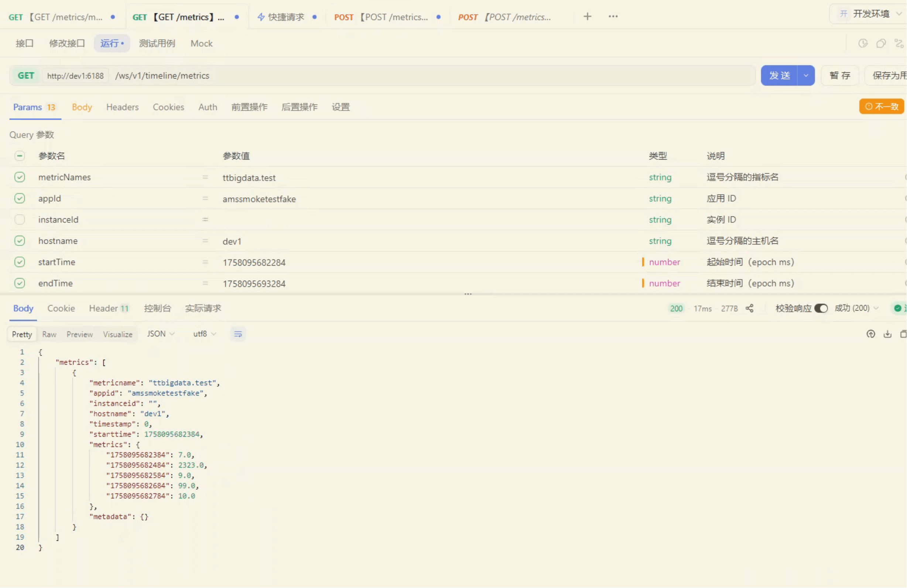Screen dimensions: 907x588
Task: Open the 设置 tab
Action: point(340,107)
